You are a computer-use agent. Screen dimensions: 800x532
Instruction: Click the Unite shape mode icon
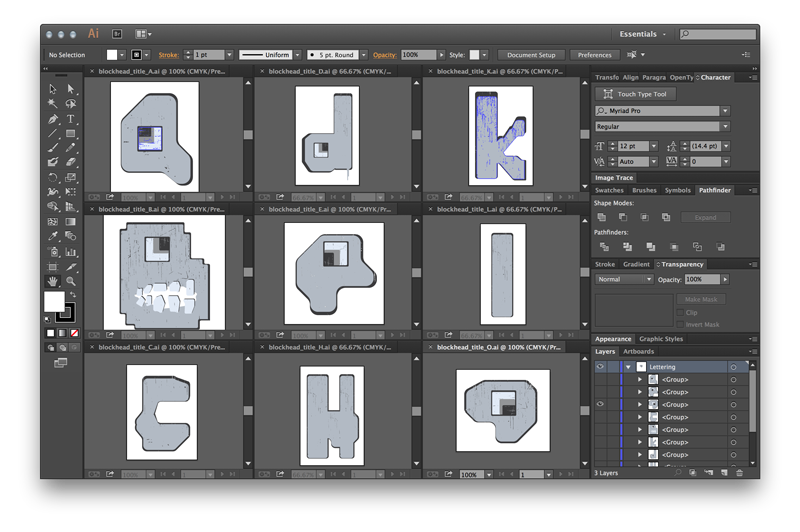[x=602, y=217]
